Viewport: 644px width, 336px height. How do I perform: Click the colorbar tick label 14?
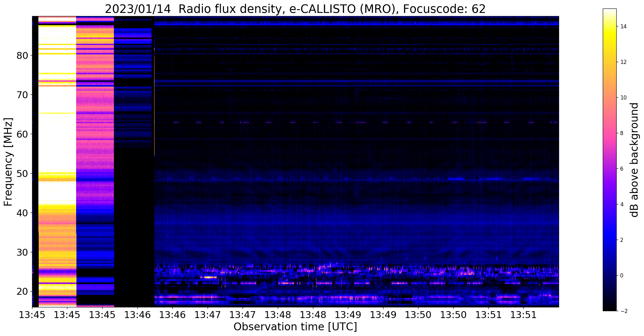click(x=623, y=26)
